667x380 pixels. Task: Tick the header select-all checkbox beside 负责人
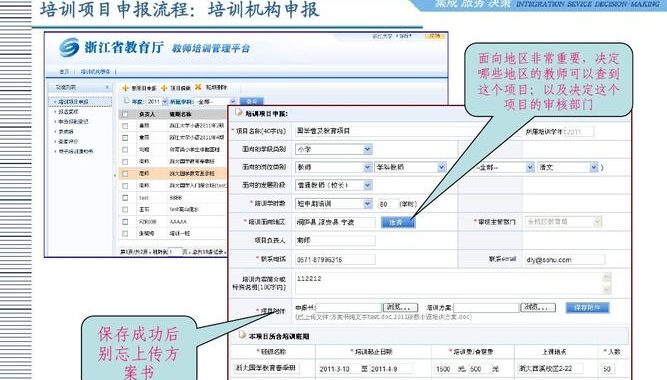[125, 114]
